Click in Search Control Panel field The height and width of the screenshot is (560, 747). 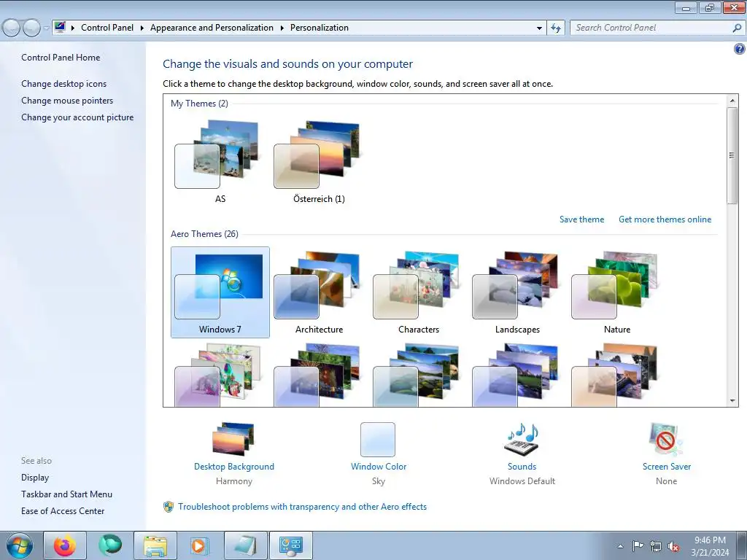point(652,28)
